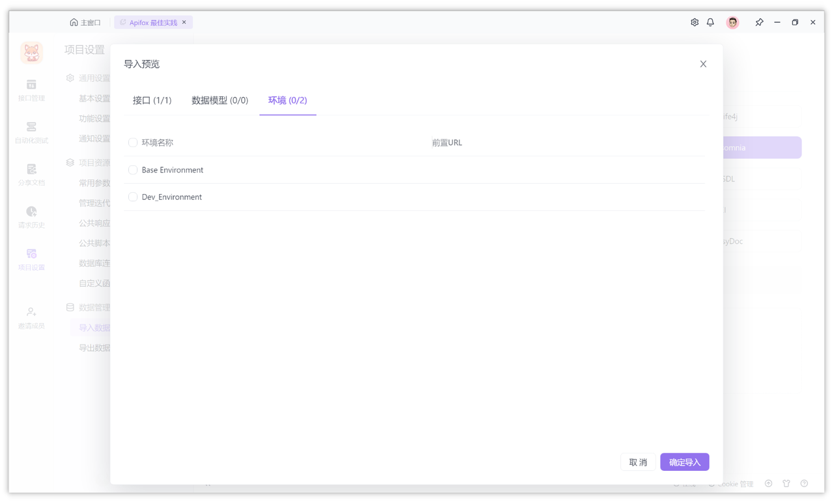Open Cookie 管理 in the status bar

point(730,484)
